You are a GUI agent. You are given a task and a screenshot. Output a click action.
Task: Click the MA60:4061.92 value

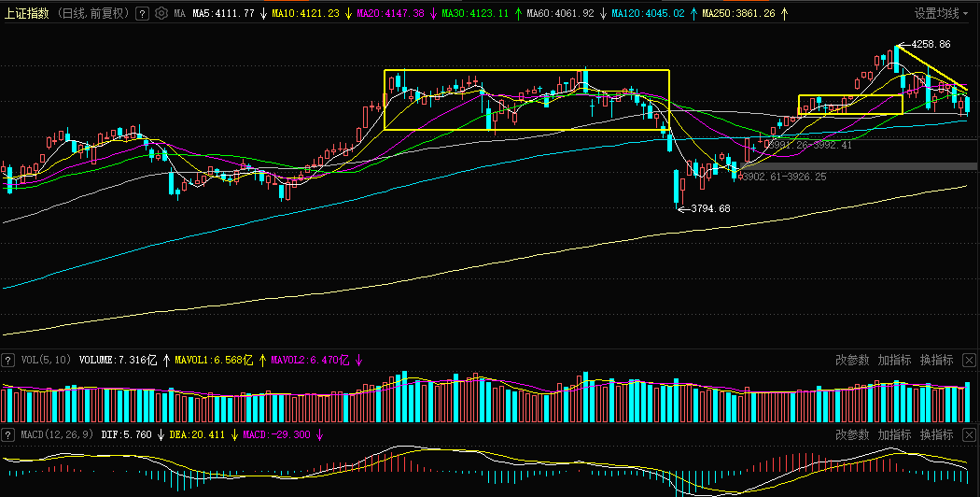pos(560,13)
